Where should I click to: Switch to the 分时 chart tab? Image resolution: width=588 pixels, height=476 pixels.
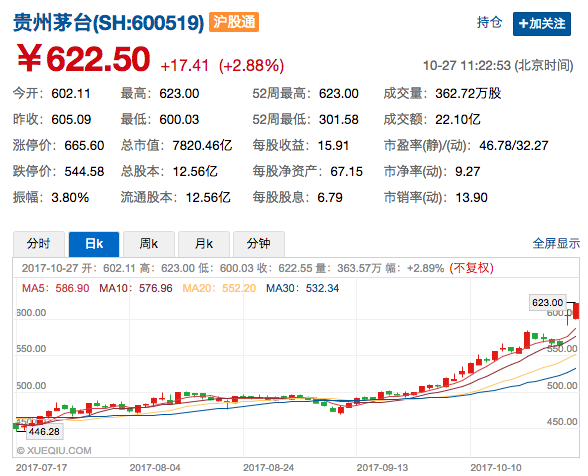pos(39,244)
